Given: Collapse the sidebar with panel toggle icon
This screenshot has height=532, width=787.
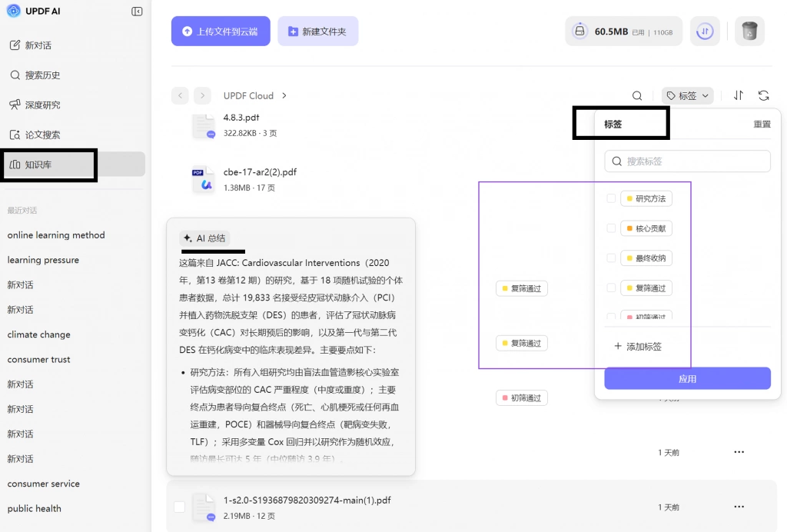Looking at the screenshot, I should tap(137, 11).
